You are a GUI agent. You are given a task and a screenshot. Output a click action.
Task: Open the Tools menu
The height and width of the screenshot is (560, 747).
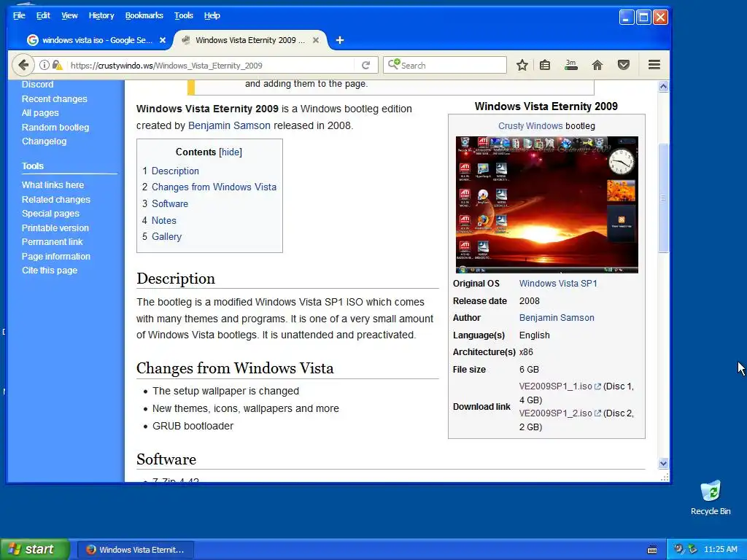(183, 15)
